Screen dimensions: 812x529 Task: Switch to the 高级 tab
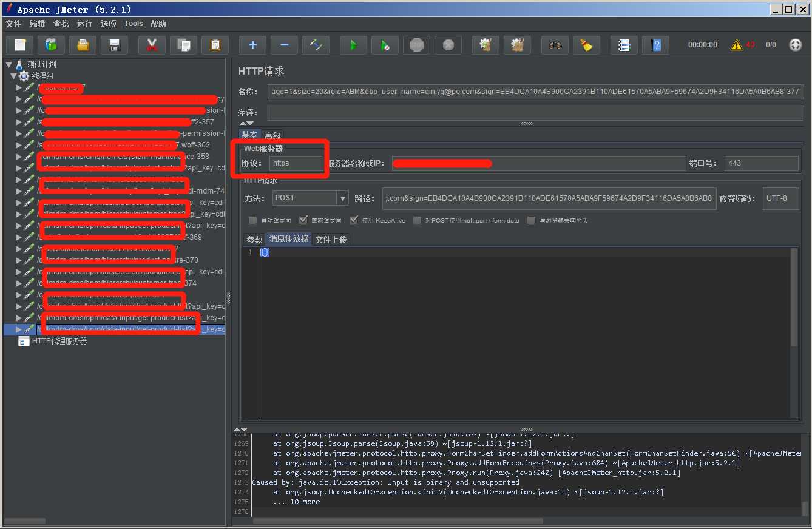tap(272, 135)
